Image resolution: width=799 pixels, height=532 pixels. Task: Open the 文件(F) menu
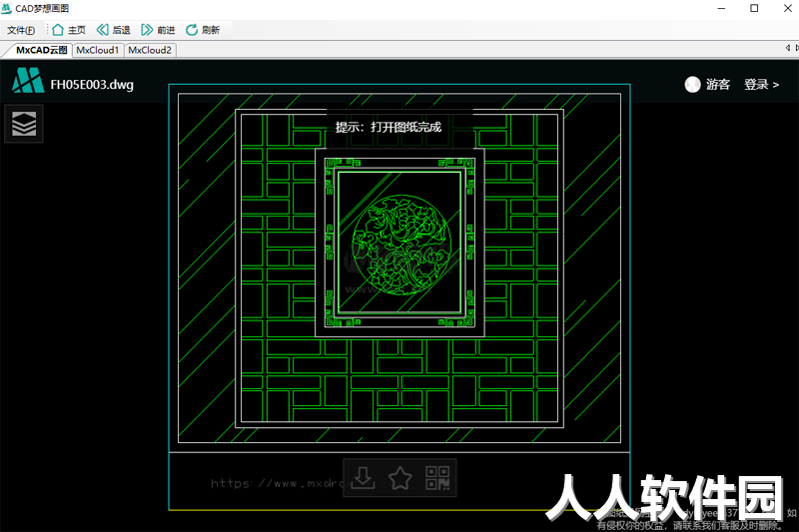[x=21, y=30]
